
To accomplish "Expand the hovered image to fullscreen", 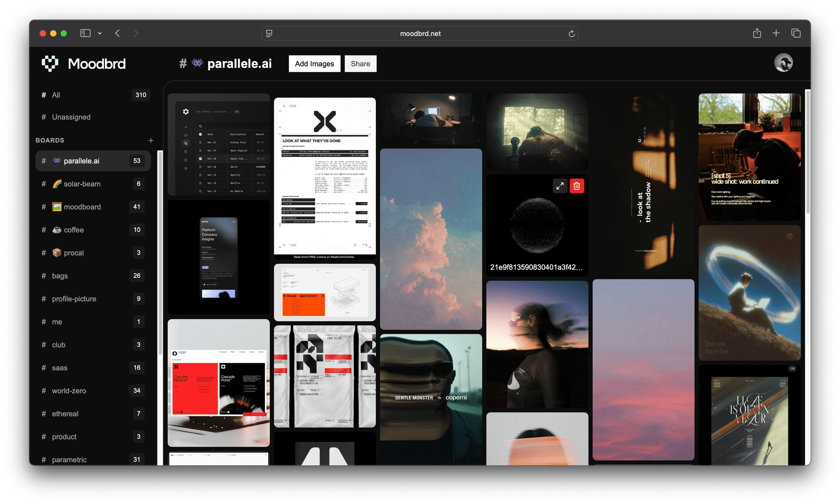I will pos(560,185).
